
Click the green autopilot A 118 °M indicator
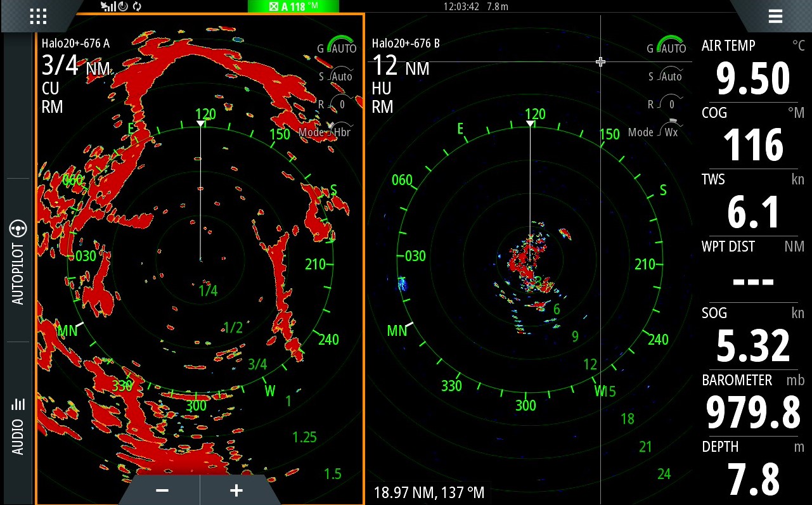[293, 6]
